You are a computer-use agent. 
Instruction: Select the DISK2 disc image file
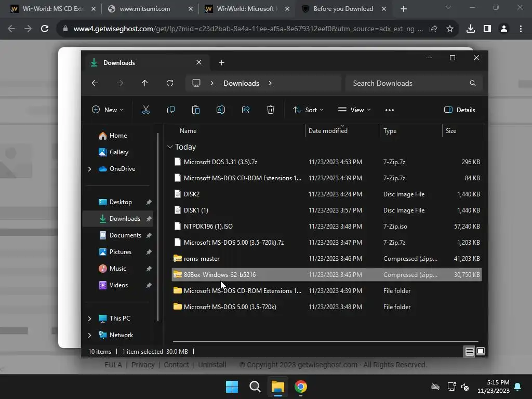(327, 194)
